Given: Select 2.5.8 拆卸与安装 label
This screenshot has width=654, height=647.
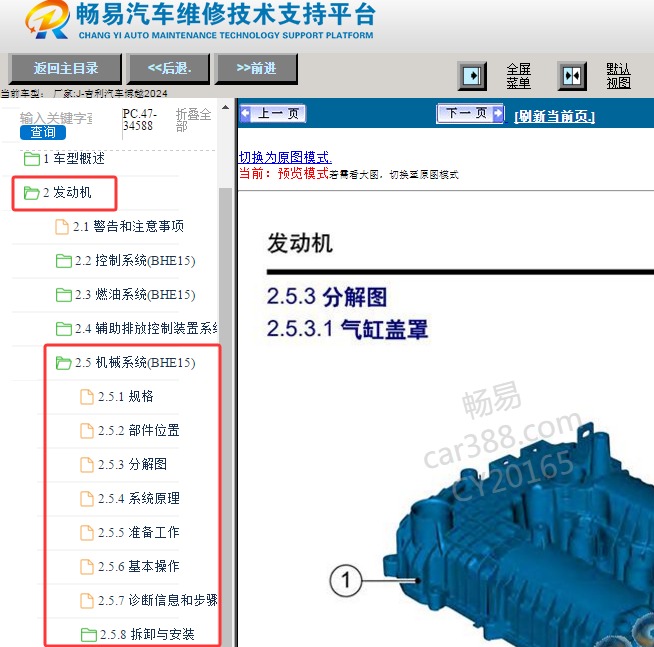Looking at the screenshot, I should pos(147,634).
